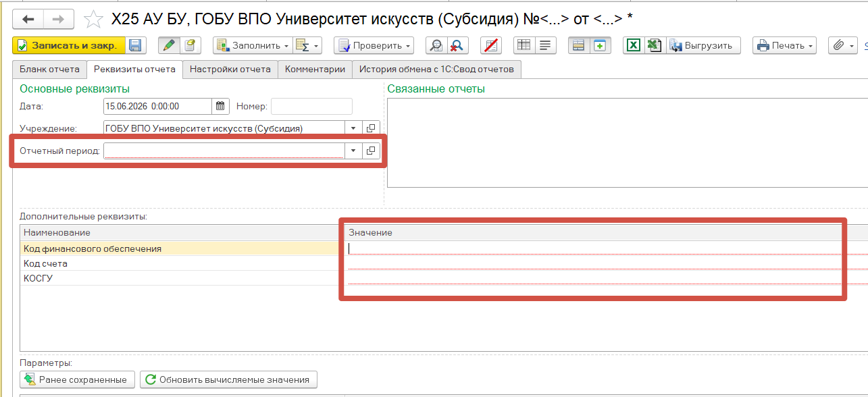Click the magnifier with red cross icon
Image resolution: width=868 pixels, height=397 pixels.
tap(458, 45)
